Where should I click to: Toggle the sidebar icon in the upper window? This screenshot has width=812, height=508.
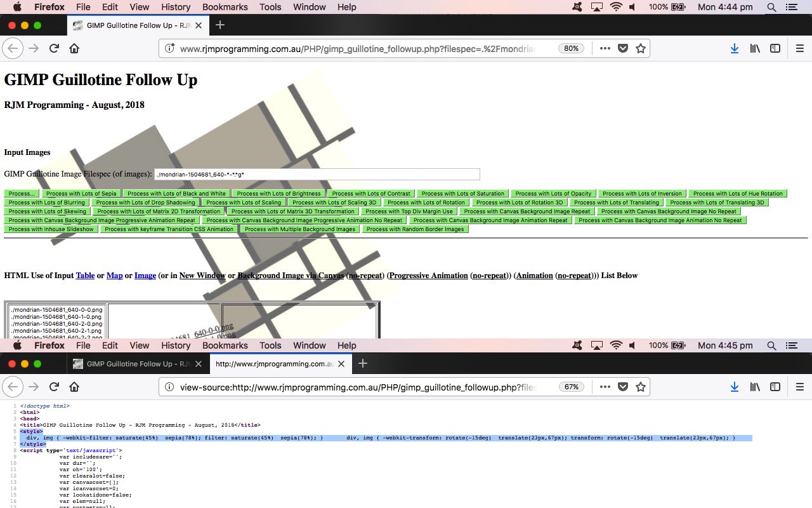[x=775, y=48]
